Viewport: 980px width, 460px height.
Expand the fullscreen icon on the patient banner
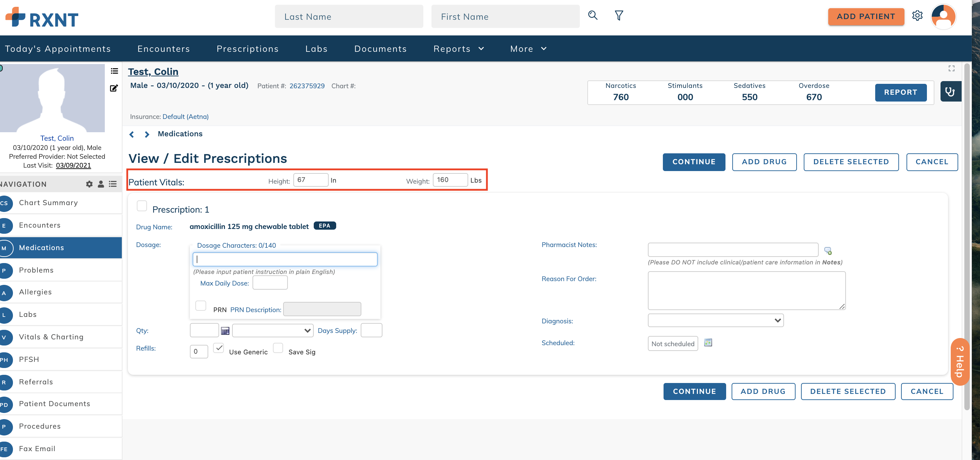(951, 69)
